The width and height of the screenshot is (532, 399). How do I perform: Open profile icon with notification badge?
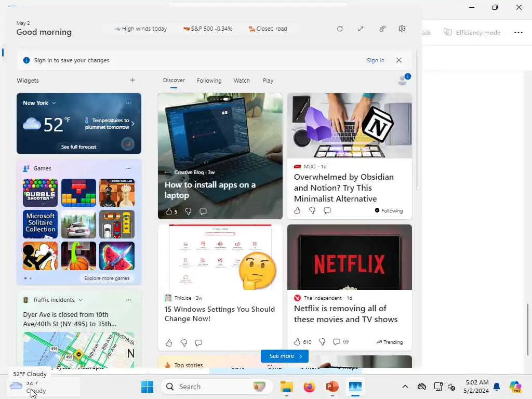coord(404,79)
